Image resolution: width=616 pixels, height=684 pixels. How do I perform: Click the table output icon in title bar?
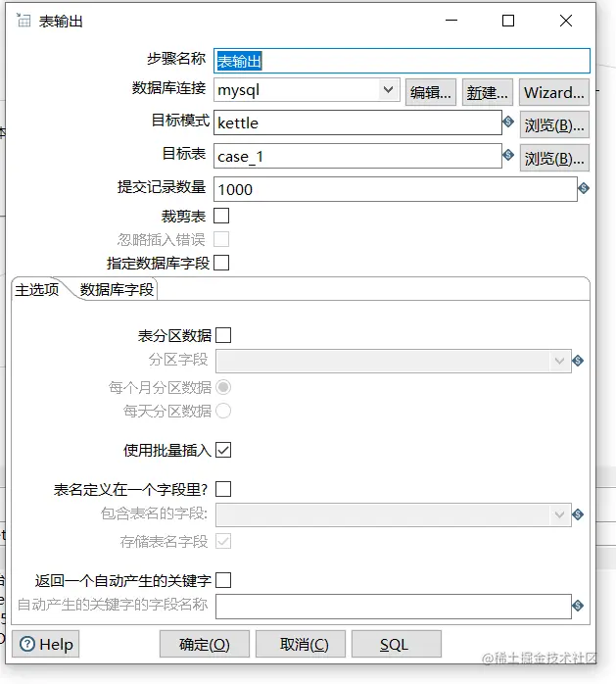tap(24, 20)
